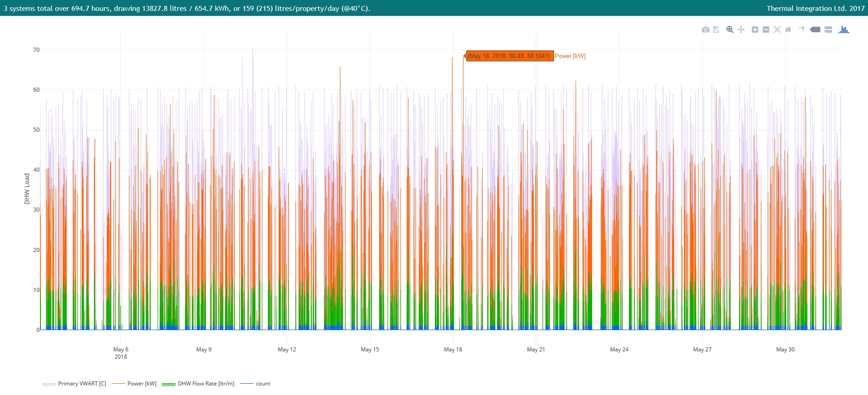Click the 'May 6' x-axis tick label

[x=120, y=350]
